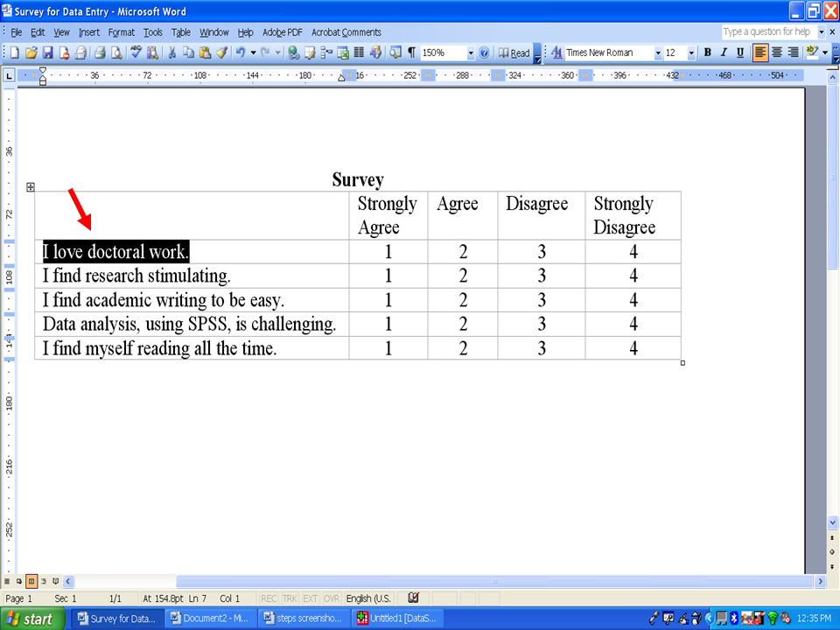840x630 pixels.
Task: Toggle Italic formatting
Action: point(724,53)
